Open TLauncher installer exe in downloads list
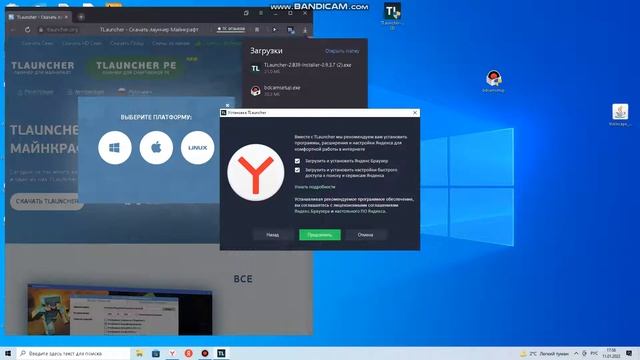The width and height of the screenshot is (640, 360). pyautogui.click(x=307, y=65)
